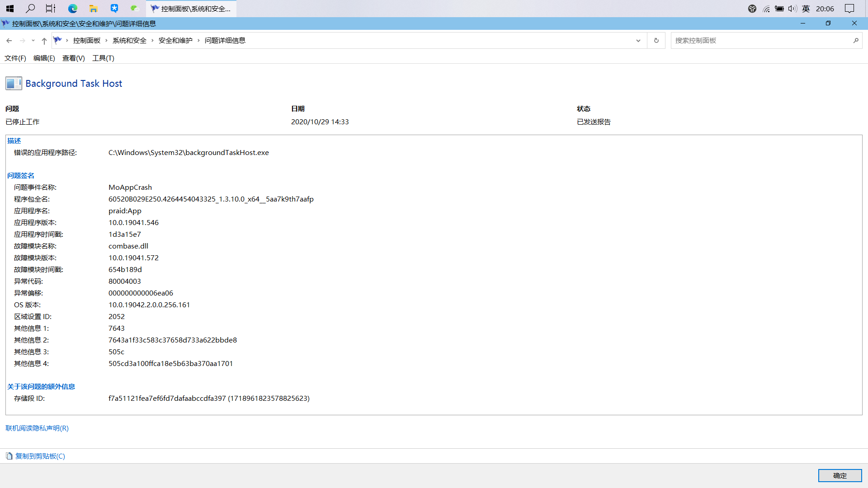Click module version 10.0.19041.572
The height and width of the screenshot is (488, 868).
pos(133,258)
